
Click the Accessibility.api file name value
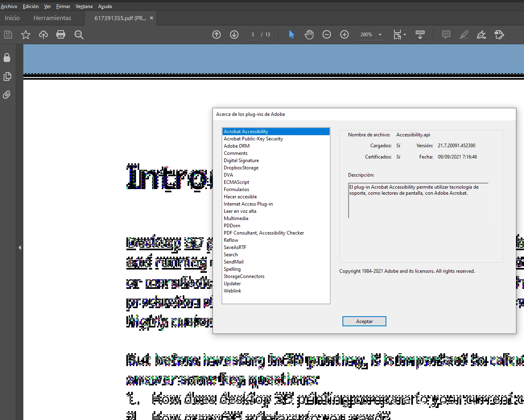tap(413, 135)
